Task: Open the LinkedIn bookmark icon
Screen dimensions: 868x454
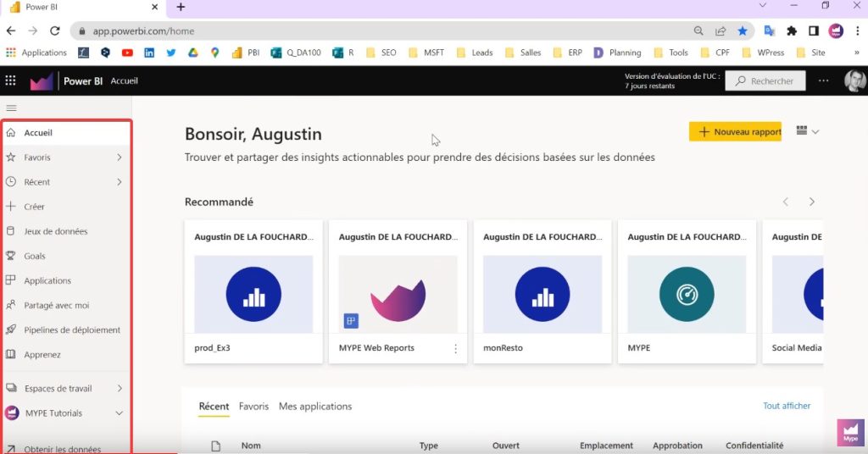Action: (x=149, y=53)
